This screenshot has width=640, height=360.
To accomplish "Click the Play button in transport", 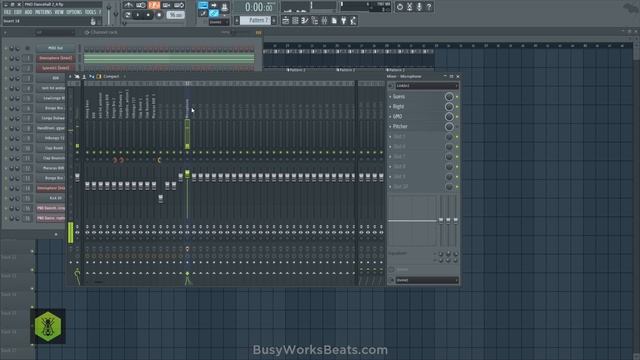I will [x=138, y=15].
